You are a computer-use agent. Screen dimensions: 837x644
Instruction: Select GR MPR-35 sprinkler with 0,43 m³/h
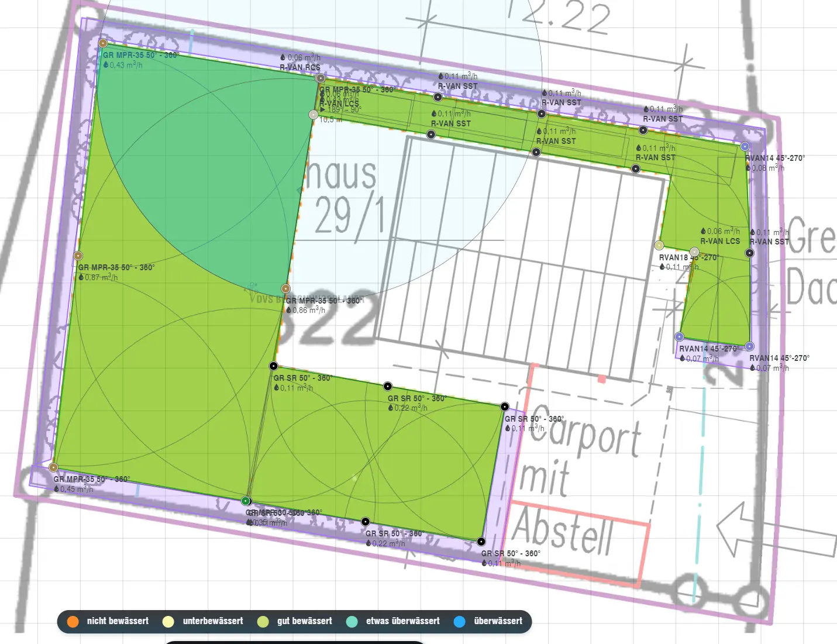click(x=103, y=43)
